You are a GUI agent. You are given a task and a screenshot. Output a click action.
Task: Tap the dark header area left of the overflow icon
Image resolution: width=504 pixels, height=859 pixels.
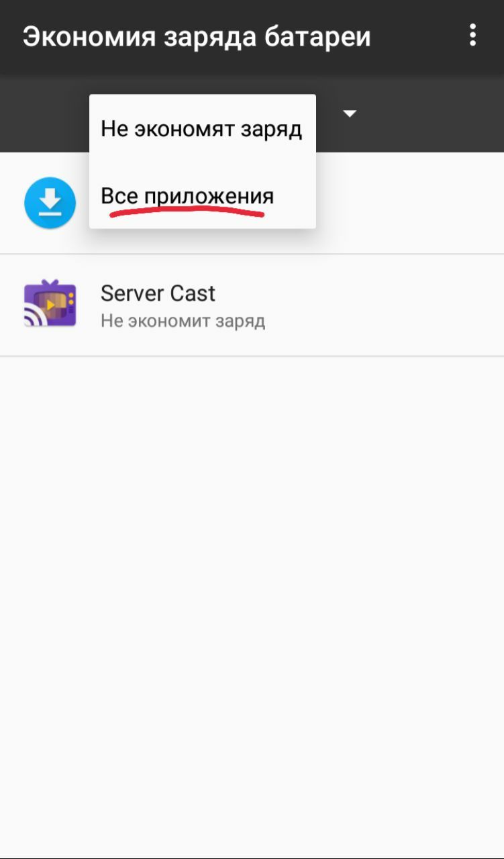click(x=416, y=36)
